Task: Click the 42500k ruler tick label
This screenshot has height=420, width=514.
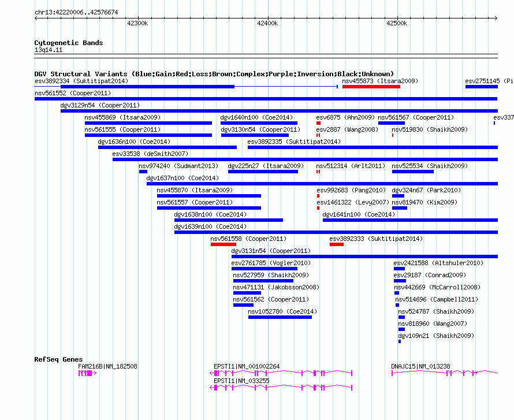Action: point(397,23)
